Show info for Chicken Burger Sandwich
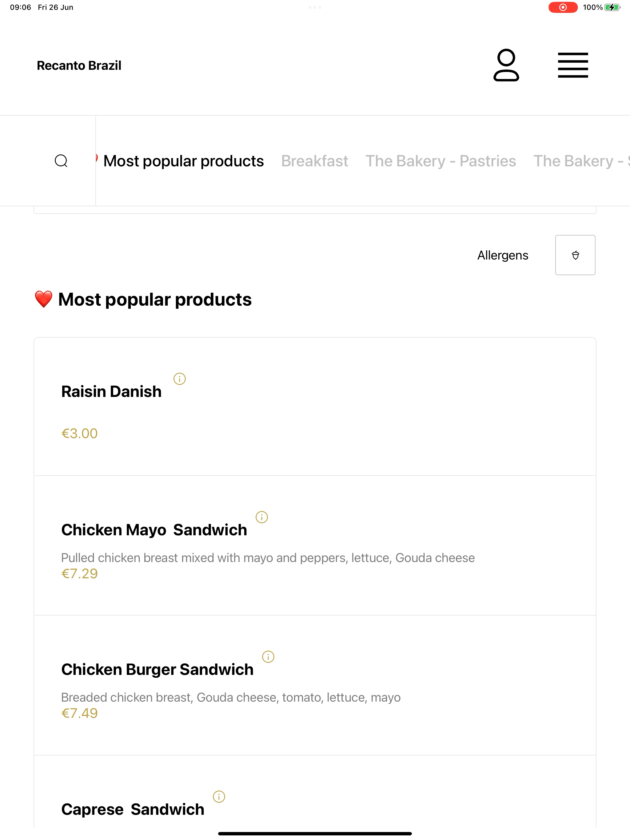630x840 pixels. [268, 656]
